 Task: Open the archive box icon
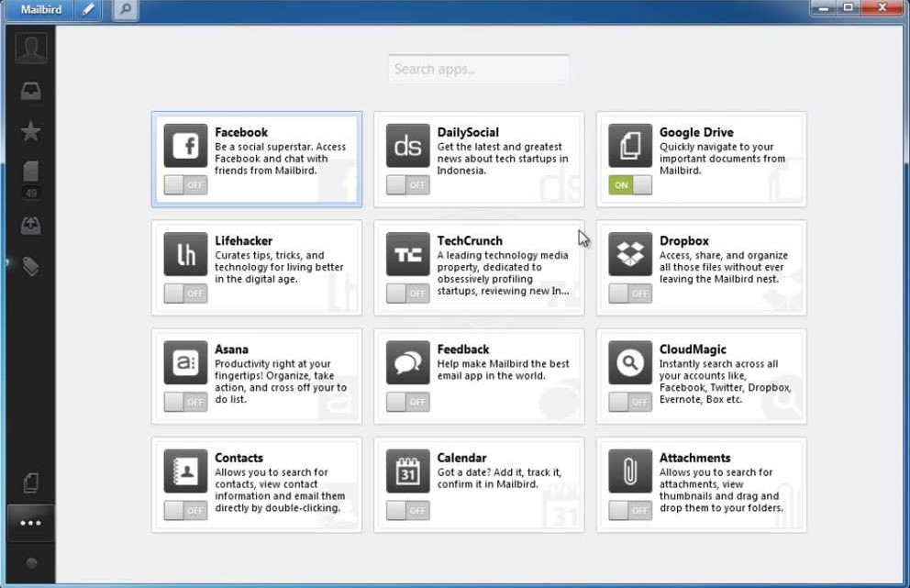click(30, 223)
